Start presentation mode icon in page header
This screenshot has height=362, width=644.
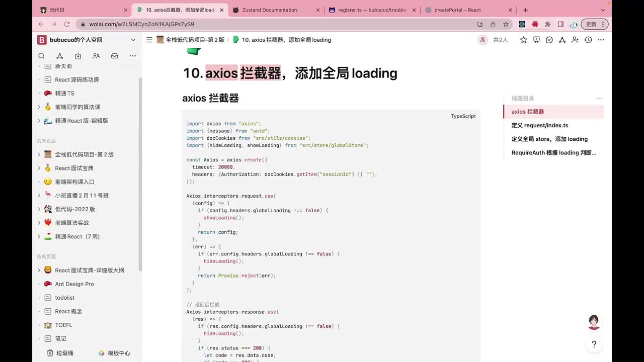[537, 40]
